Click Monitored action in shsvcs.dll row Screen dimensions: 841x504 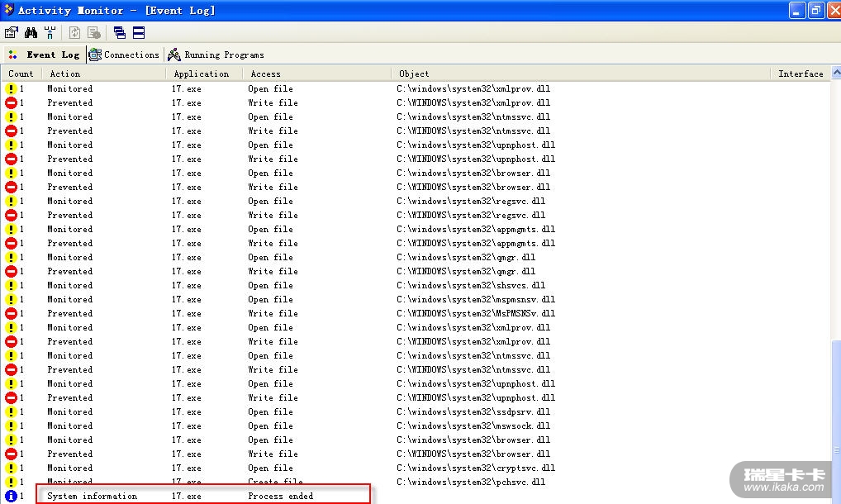(x=69, y=285)
